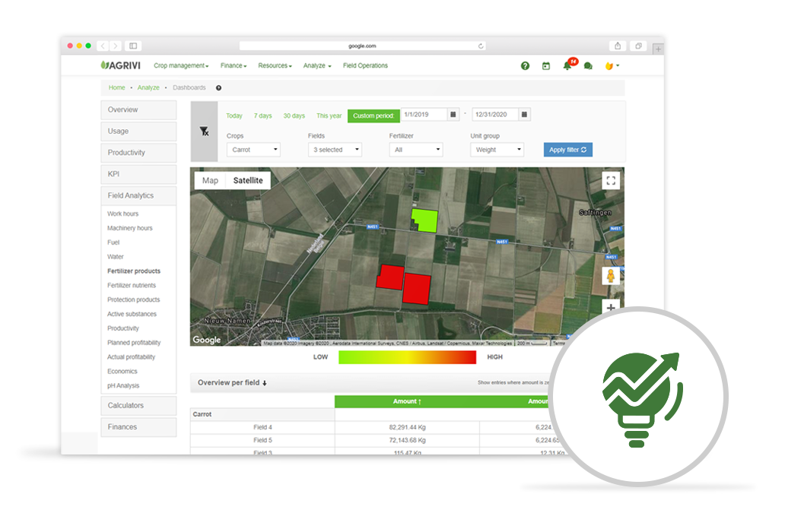Open Fertilizer nutrients analytics
This screenshot has width=785, height=532.
(x=131, y=286)
